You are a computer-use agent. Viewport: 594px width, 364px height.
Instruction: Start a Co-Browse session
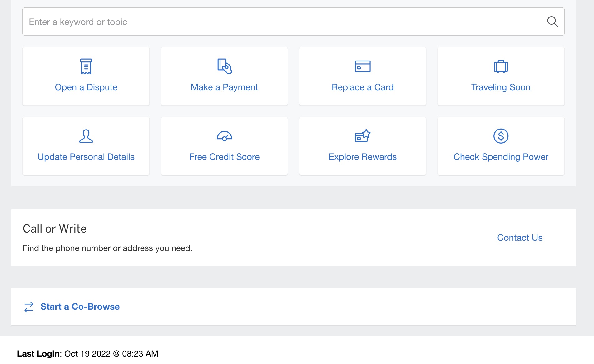click(80, 307)
